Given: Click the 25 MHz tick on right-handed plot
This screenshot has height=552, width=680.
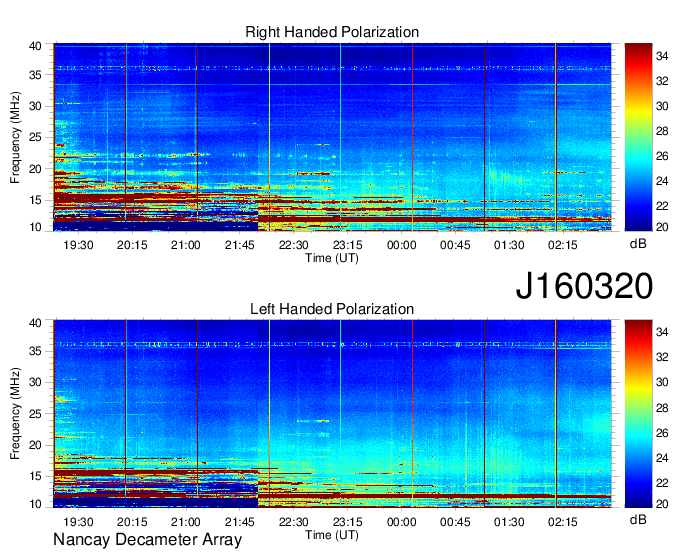Looking at the screenshot, I should (x=35, y=137).
